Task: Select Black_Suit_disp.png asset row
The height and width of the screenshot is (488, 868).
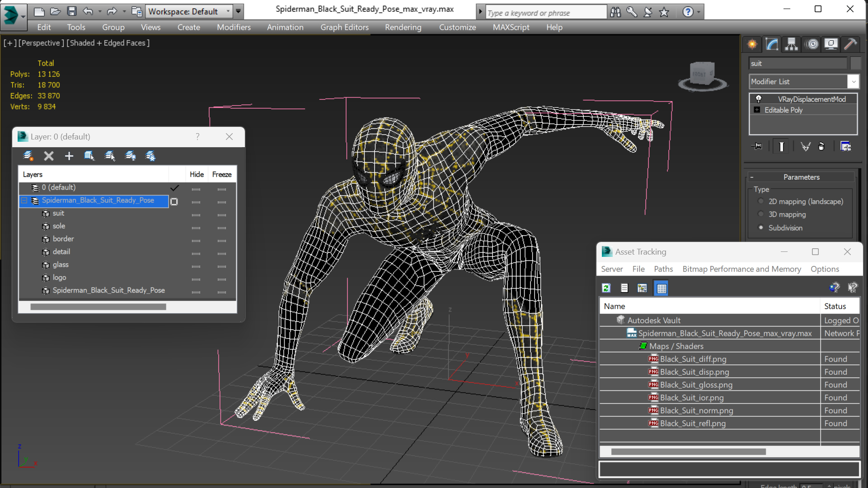Action: click(729, 372)
